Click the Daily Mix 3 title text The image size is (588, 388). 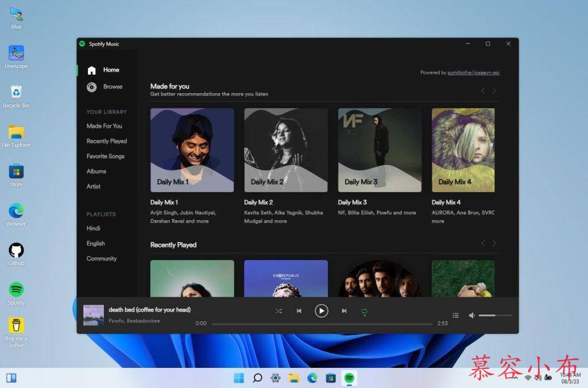[x=352, y=202]
